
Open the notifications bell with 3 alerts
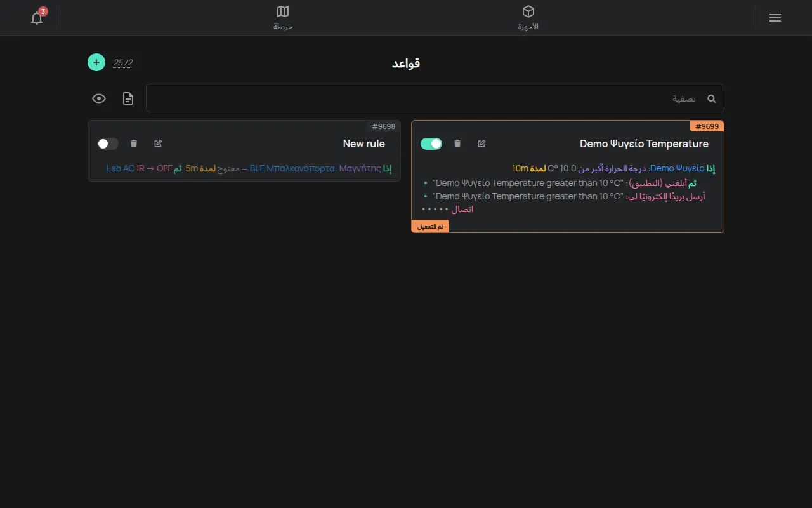(37, 18)
